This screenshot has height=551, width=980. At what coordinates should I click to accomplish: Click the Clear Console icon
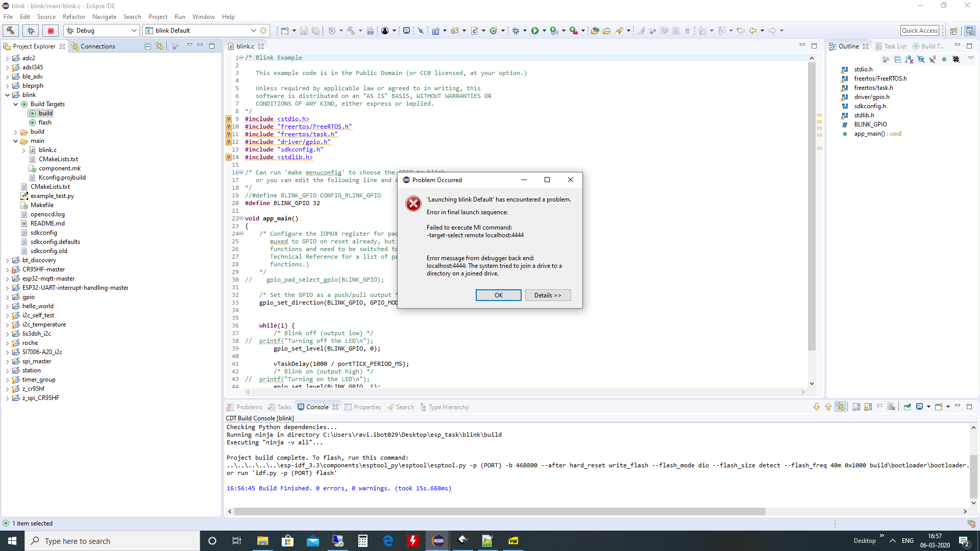(x=891, y=407)
